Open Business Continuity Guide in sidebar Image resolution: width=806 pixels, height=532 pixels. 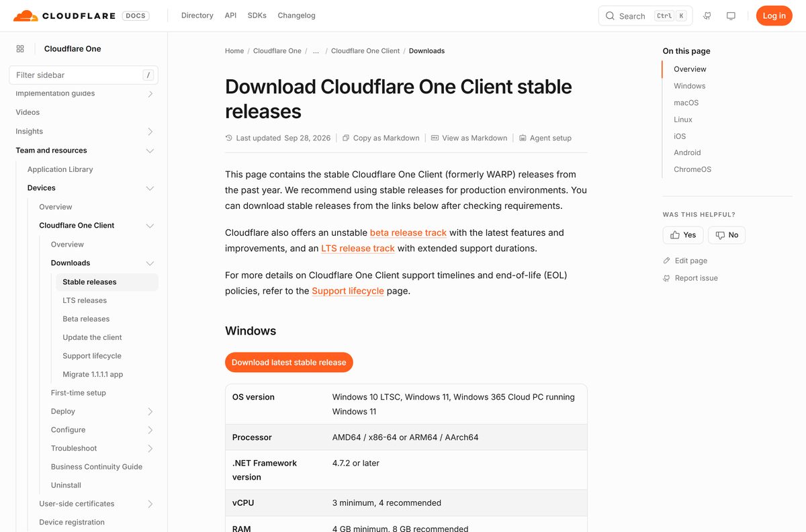click(97, 467)
